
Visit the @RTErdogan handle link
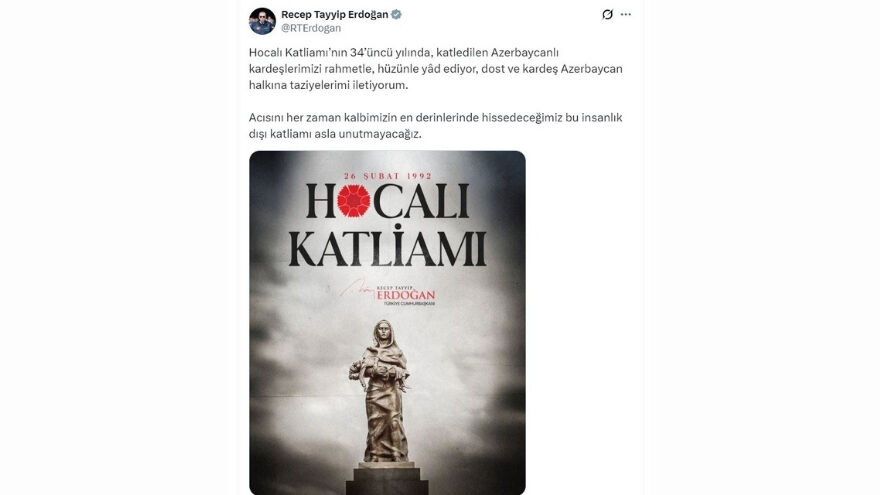click(x=311, y=28)
